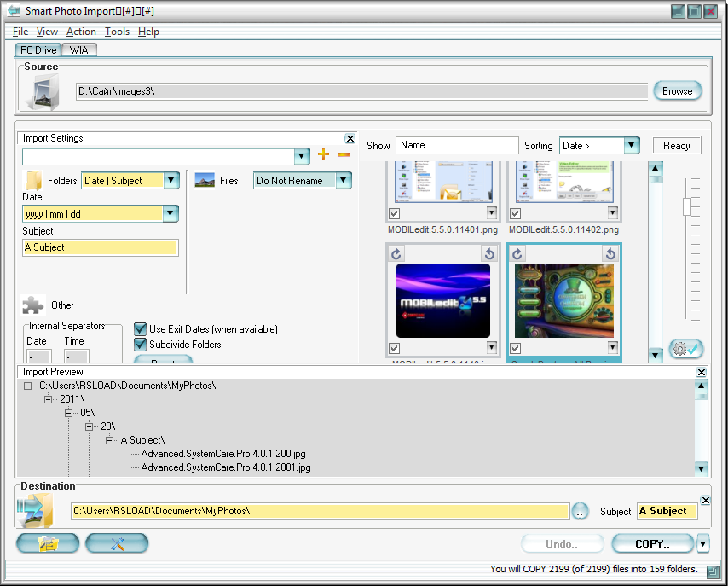The image size is (728, 586).
Task: Click the destination folder arrow icon
Action: 35,511
